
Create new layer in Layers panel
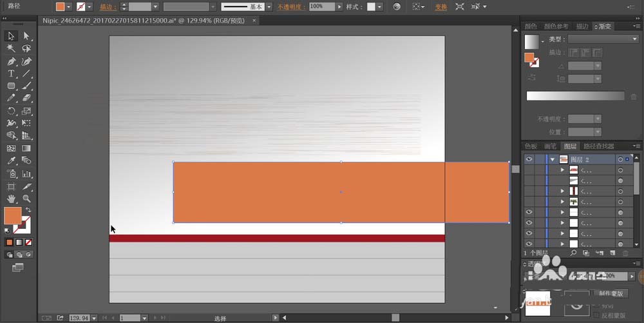coord(612,253)
